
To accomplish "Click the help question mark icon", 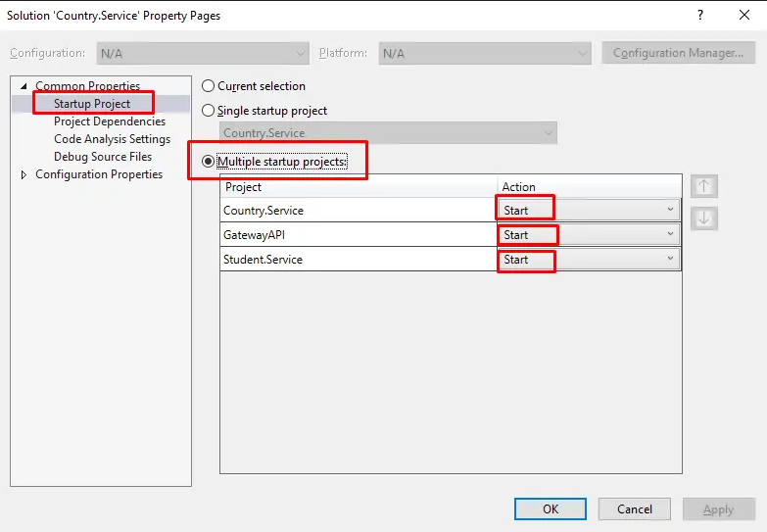I will (699, 16).
